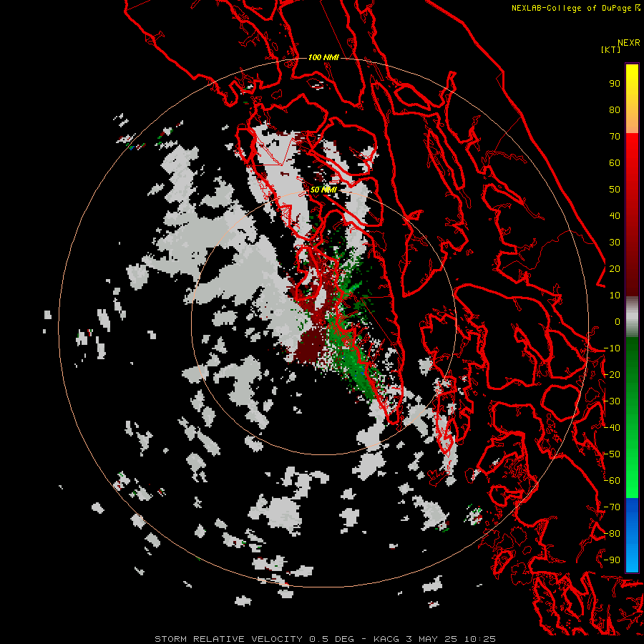Select the -50 scale value
This screenshot has width=644, height=644.
(x=612, y=454)
